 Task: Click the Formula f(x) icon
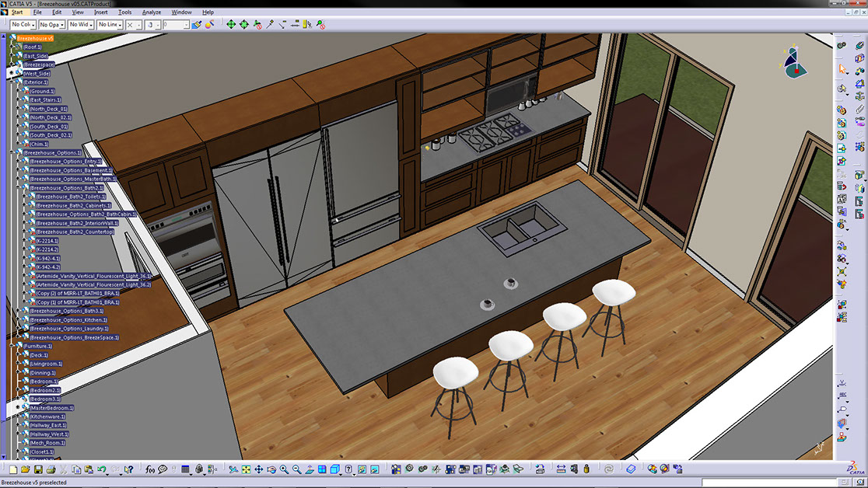(150, 469)
